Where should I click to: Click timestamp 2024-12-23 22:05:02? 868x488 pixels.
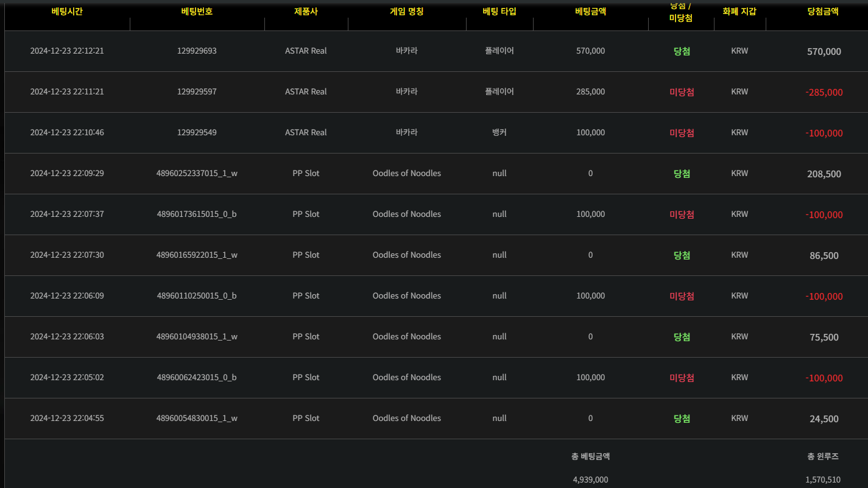[67, 378]
